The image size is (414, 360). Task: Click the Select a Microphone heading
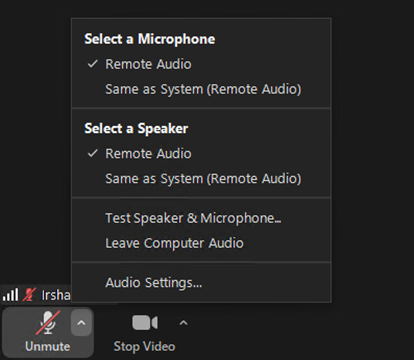(150, 39)
